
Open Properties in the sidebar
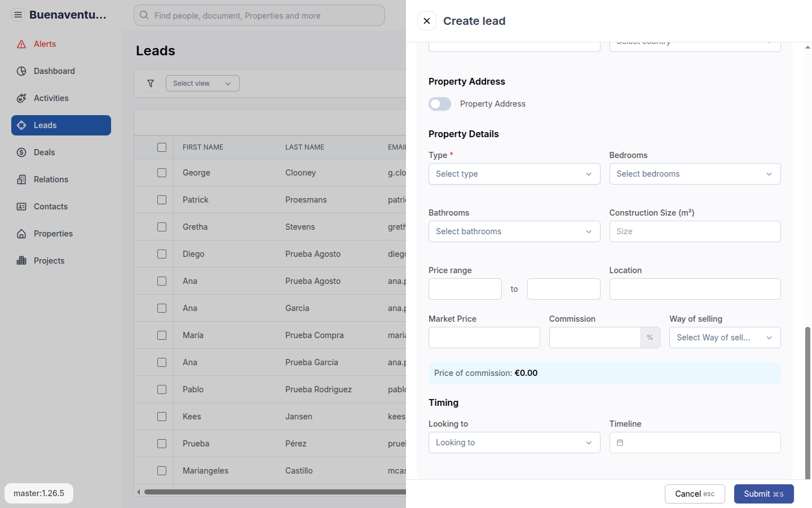[61, 234]
